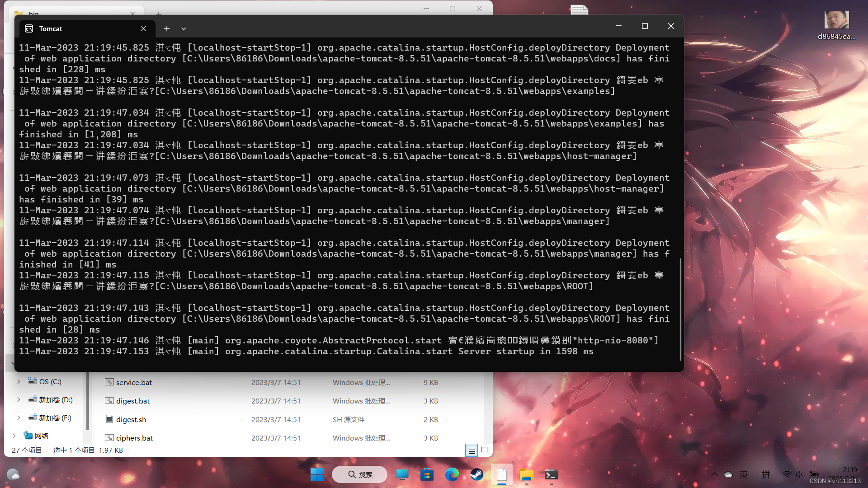Open a new terminal tab with plus
868x488 pixels.
pos(167,28)
